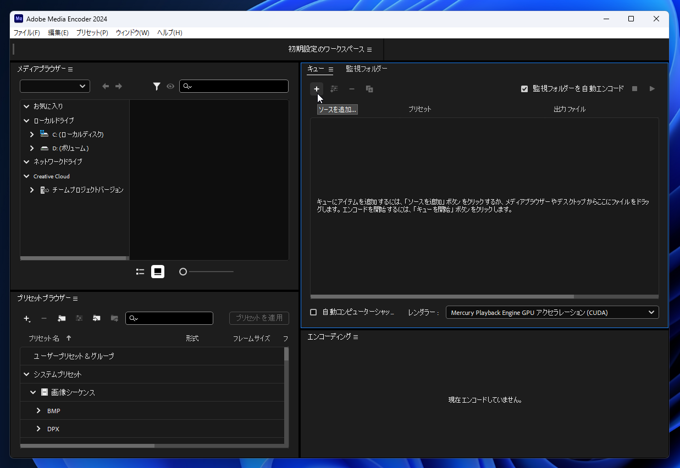Switch to the 監視フォルダー tab

(366, 69)
